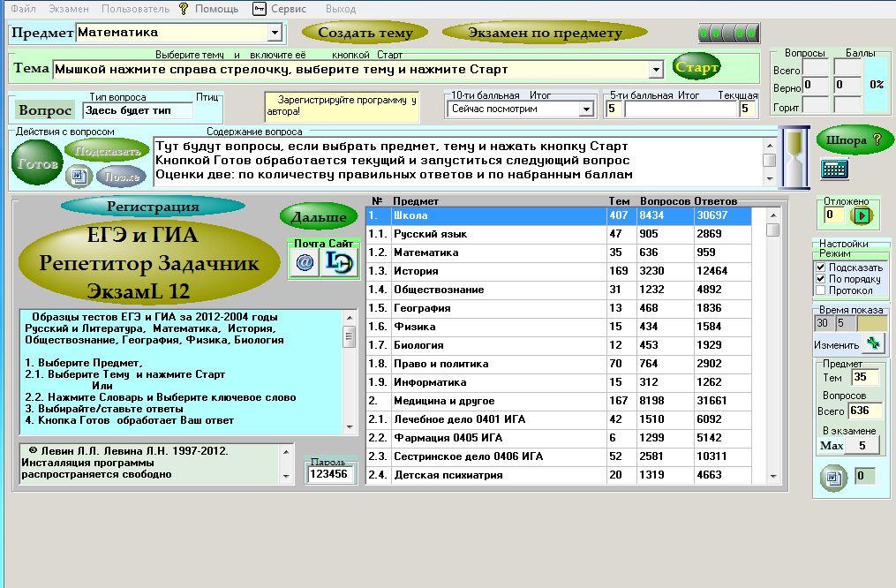Viewport: 896px width, 588px height.
Task: Select the Сестринское дело 0406 ИГА row
Action: pos(558,456)
